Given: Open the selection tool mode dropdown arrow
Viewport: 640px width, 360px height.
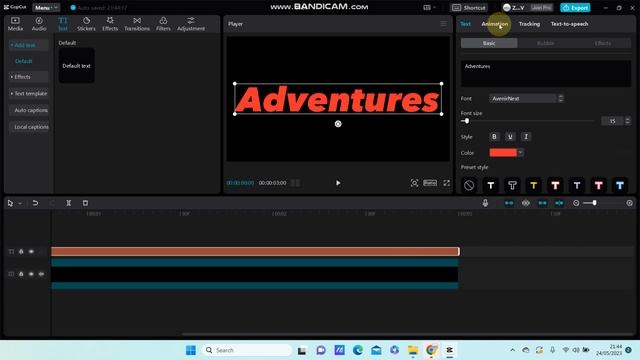Looking at the screenshot, I should [x=20, y=203].
